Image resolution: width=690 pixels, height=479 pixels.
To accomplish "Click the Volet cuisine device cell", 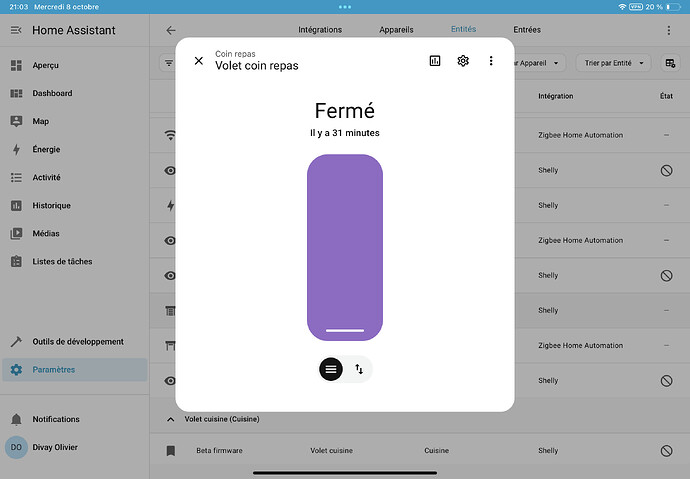I will click(x=331, y=450).
